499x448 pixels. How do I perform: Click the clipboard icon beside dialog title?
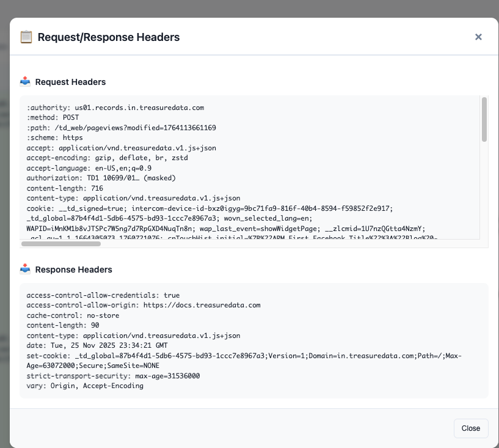click(x=26, y=37)
